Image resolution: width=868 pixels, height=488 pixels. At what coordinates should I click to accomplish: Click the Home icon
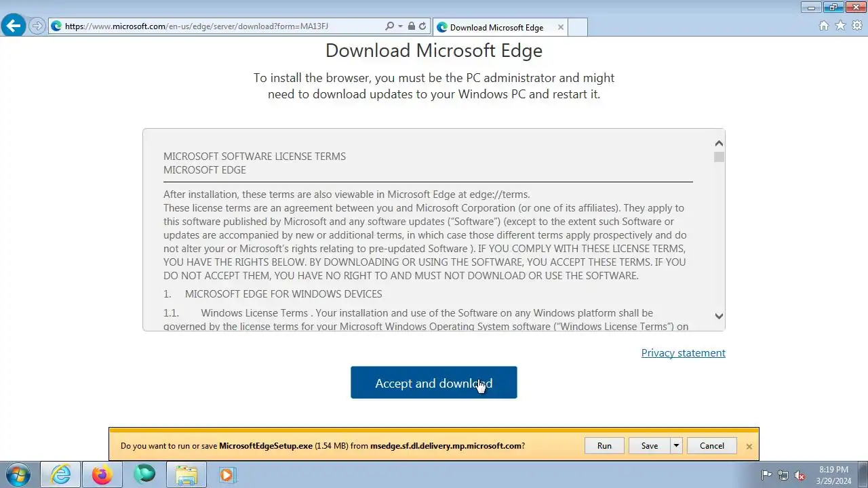pyautogui.click(x=824, y=26)
